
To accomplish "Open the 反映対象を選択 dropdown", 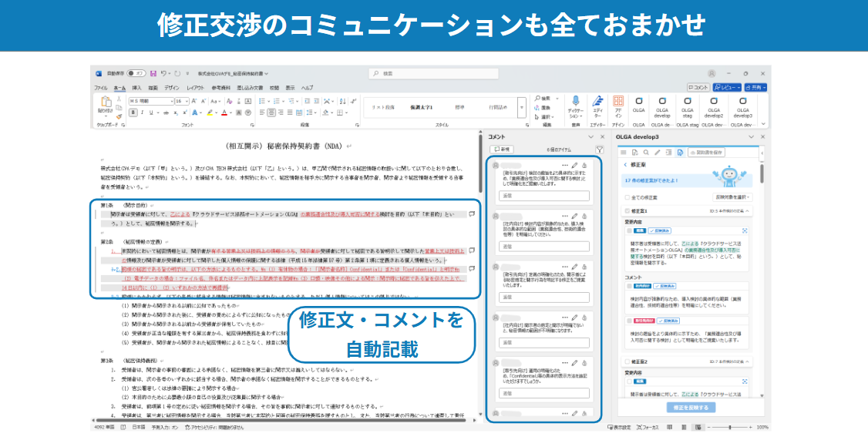I will pos(732,197).
